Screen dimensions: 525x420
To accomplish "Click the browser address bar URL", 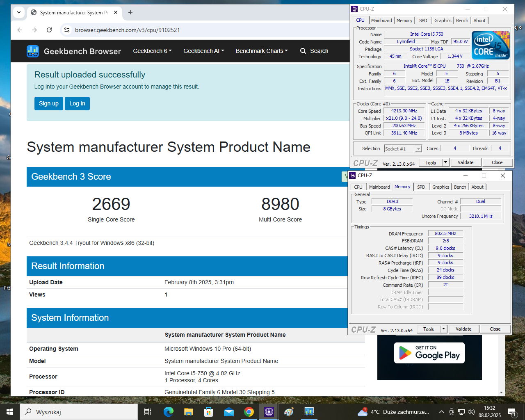I will pos(128,30).
